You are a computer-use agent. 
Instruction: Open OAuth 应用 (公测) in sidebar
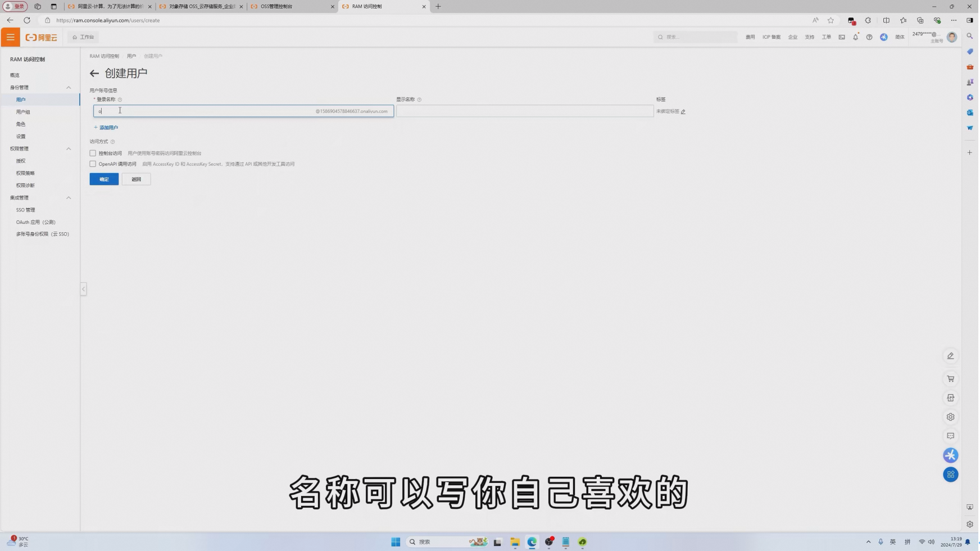tap(35, 223)
